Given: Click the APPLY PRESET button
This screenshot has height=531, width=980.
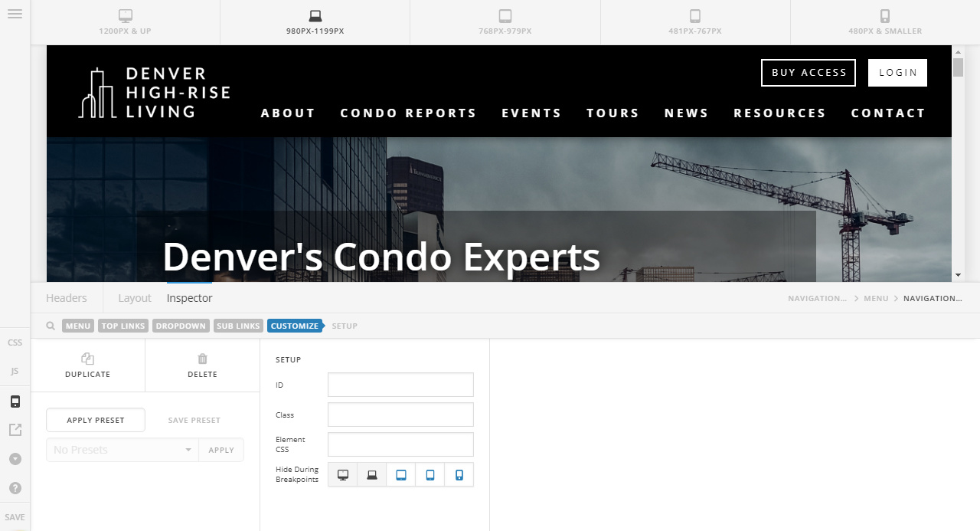Looking at the screenshot, I should [x=96, y=420].
